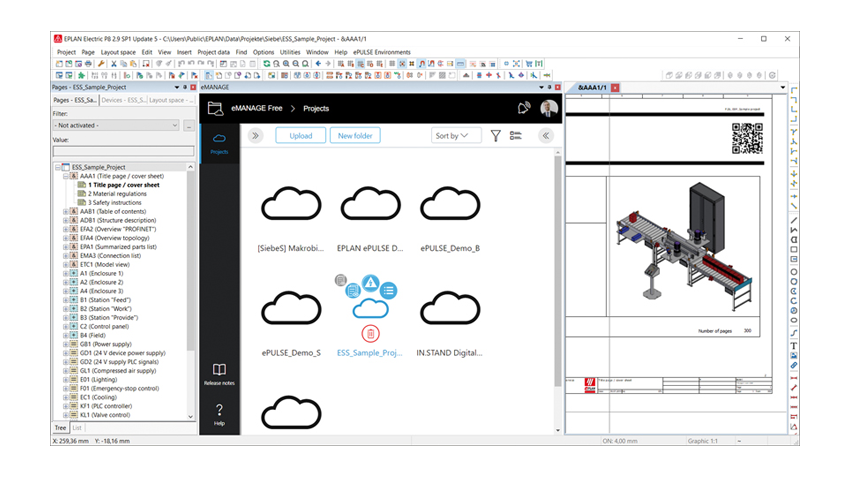Click the Upload button

pyautogui.click(x=300, y=135)
